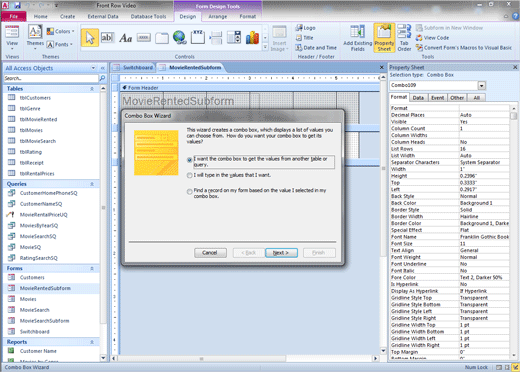Viewport: 520px width, 372px height.
Task: Insert a Title into the form
Action: coord(305,38)
